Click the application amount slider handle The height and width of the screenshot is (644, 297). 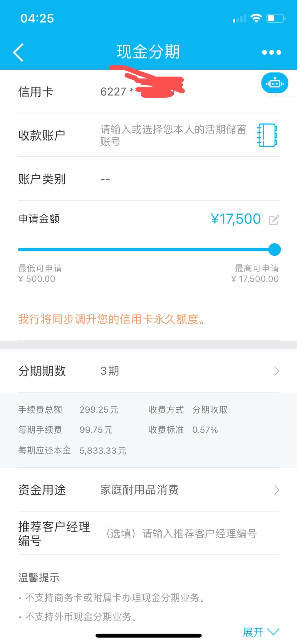275,250
